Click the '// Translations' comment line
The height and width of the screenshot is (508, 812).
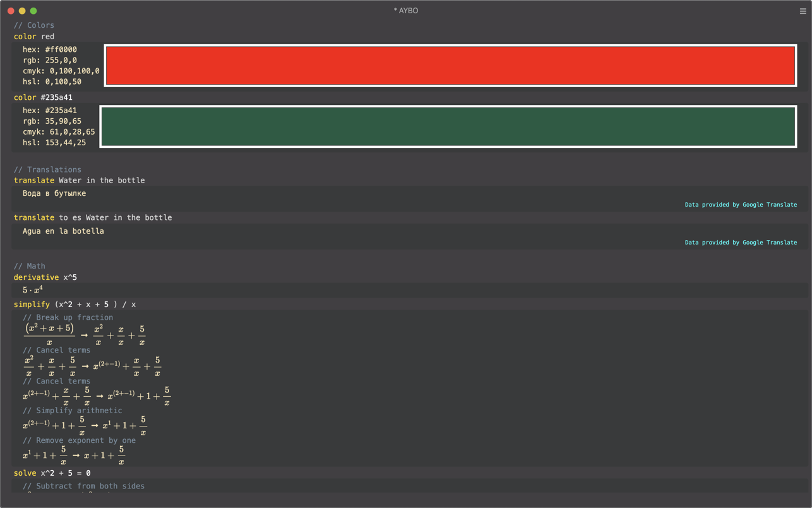pyautogui.click(x=47, y=169)
